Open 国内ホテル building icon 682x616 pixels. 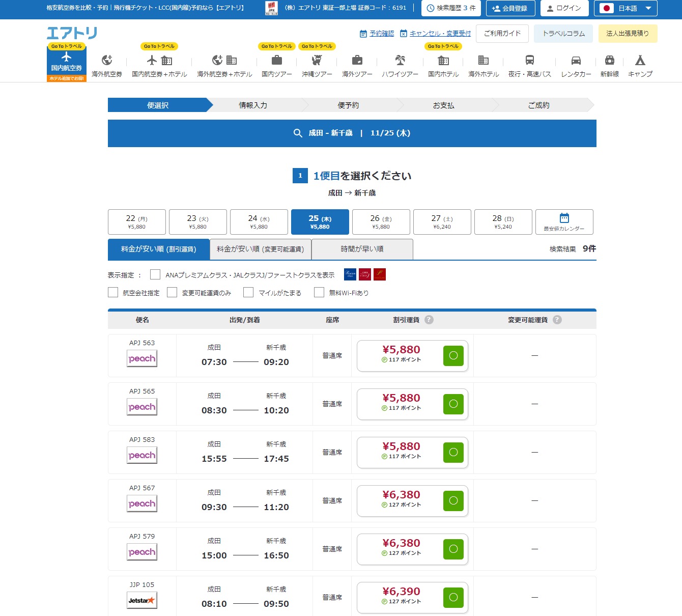click(443, 60)
